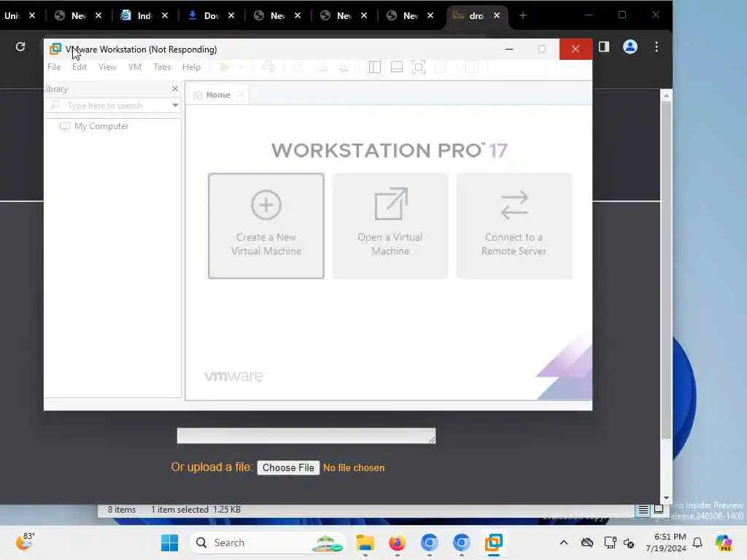Show hidden system tray icons chevron
The height and width of the screenshot is (560, 747).
point(564,542)
